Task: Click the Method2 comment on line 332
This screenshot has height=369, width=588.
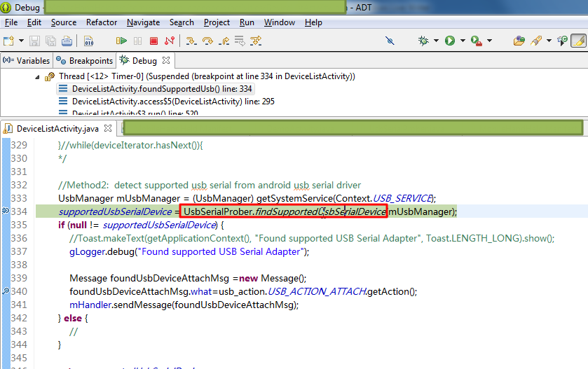Action: [210, 185]
